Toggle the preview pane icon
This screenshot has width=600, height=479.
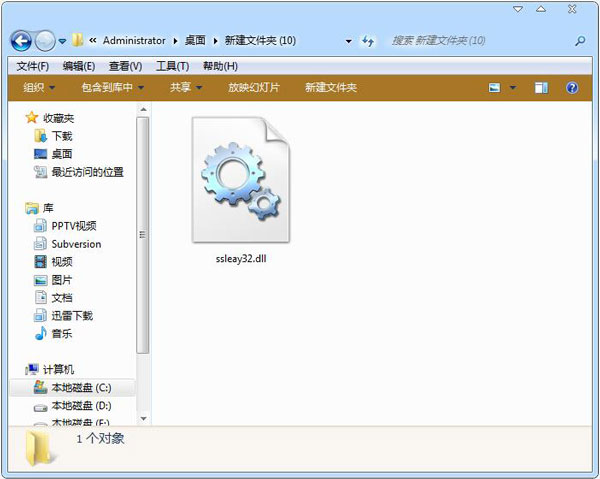tap(541, 88)
